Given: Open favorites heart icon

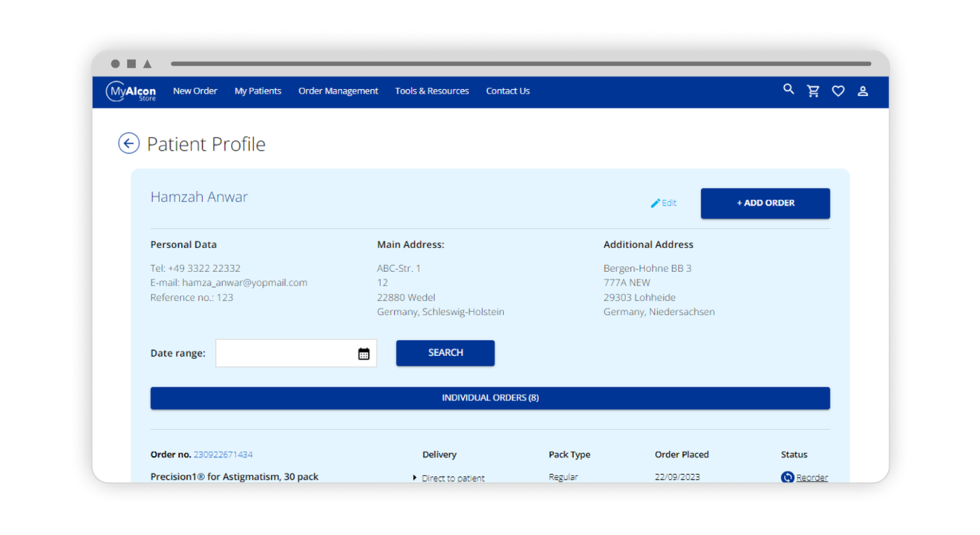Looking at the screenshot, I should pos(838,91).
